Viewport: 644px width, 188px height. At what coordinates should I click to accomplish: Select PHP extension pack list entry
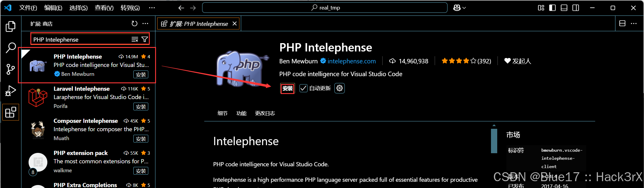pyautogui.click(x=88, y=162)
